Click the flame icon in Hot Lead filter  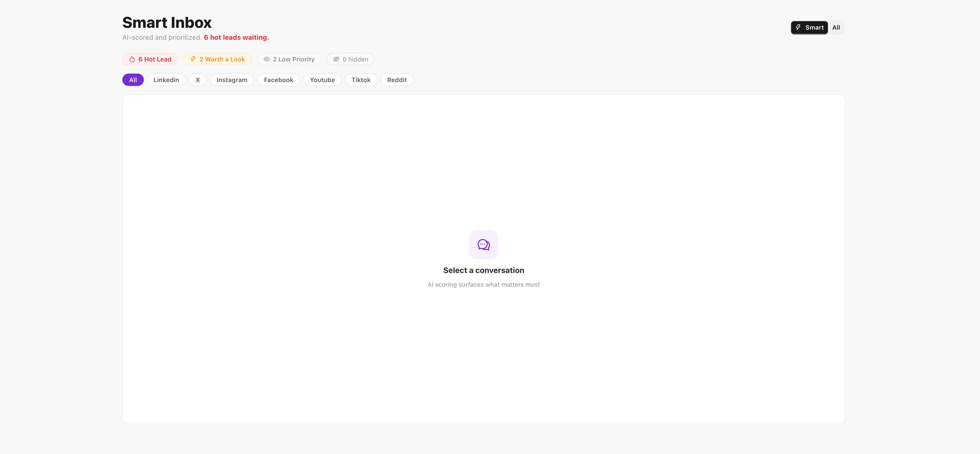click(x=132, y=59)
